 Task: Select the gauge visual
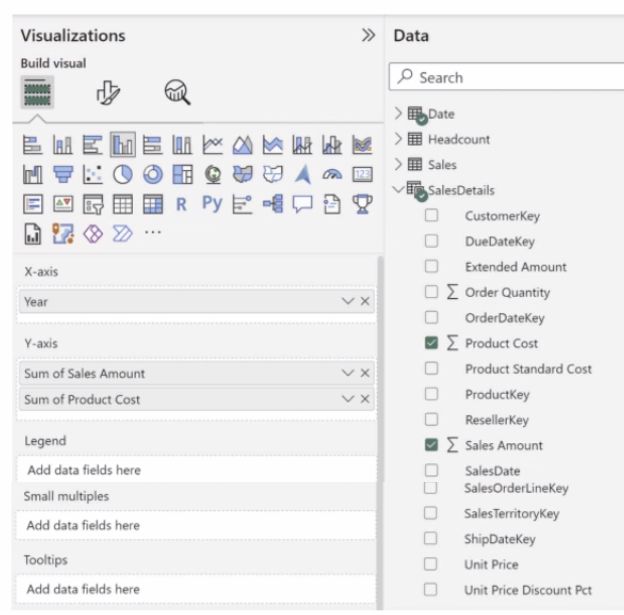pos(332,174)
